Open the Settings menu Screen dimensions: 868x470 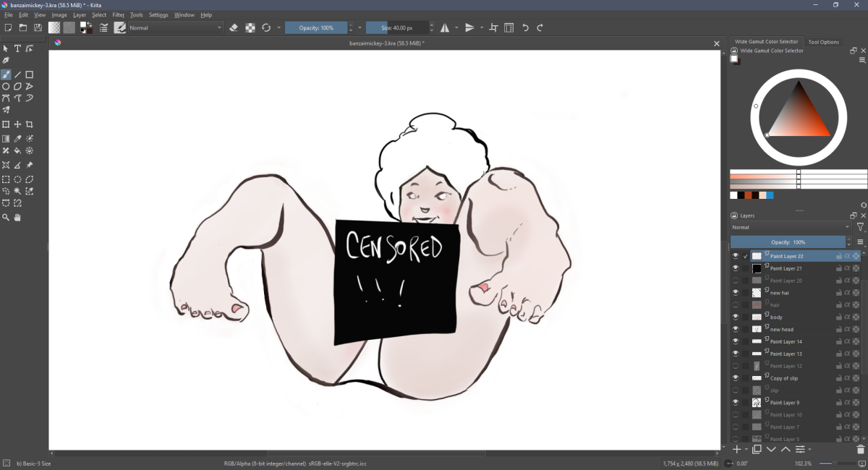coord(158,14)
